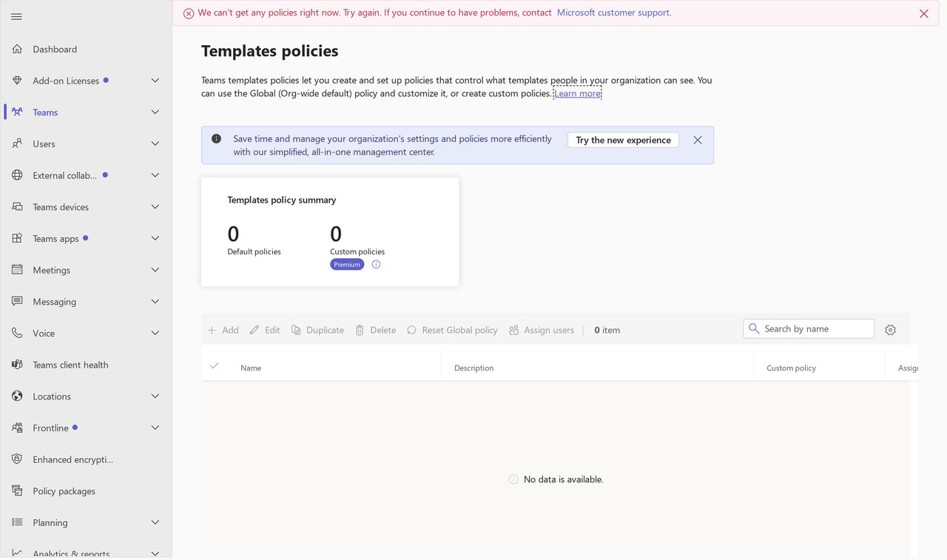Expand the Voice navigation section
The width and height of the screenshot is (947, 560).
[155, 333]
